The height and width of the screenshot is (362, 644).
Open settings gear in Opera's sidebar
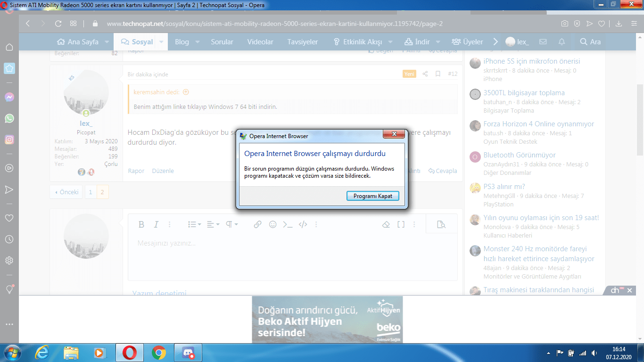pyautogui.click(x=9, y=260)
